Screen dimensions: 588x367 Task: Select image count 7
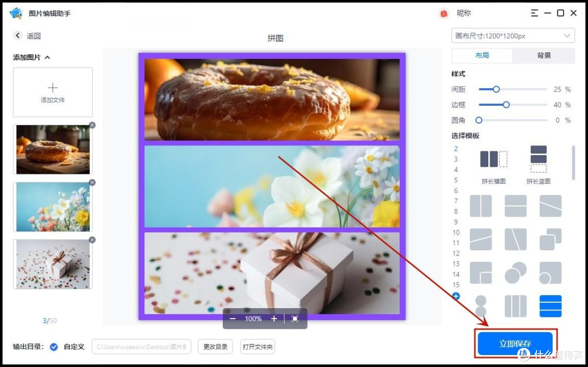pos(456,201)
